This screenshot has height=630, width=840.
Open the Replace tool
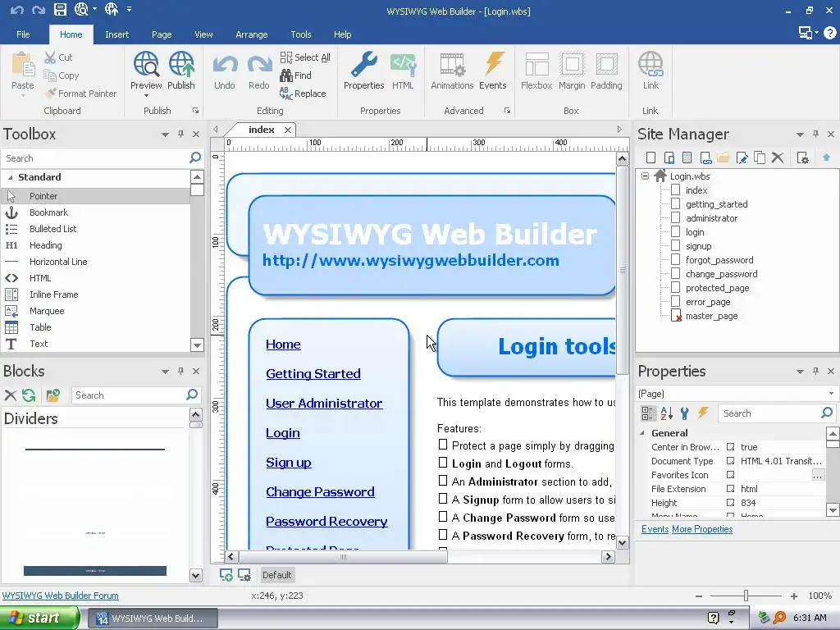(303, 94)
